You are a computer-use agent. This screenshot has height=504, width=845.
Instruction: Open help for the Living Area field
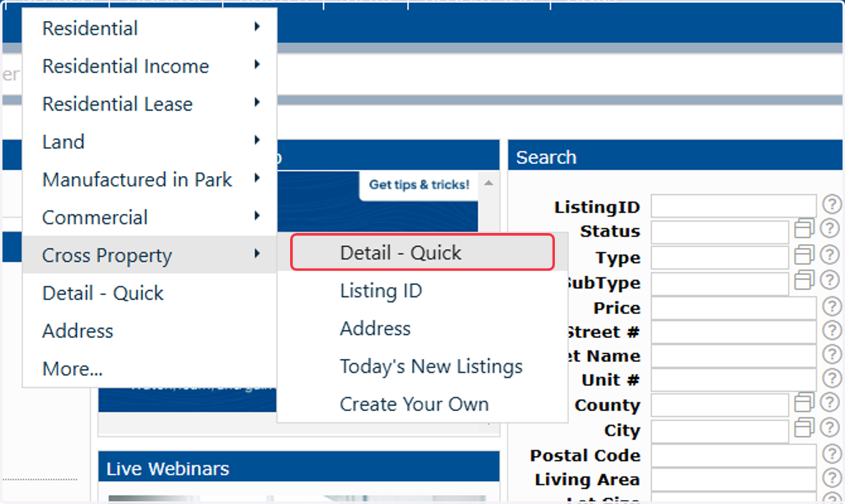[x=832, y=479]
